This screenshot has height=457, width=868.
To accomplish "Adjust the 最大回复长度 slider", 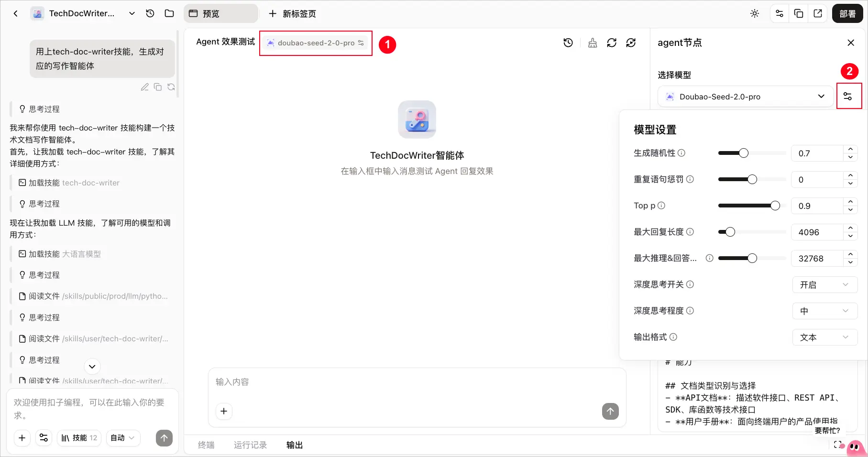I will coord(752,232).
